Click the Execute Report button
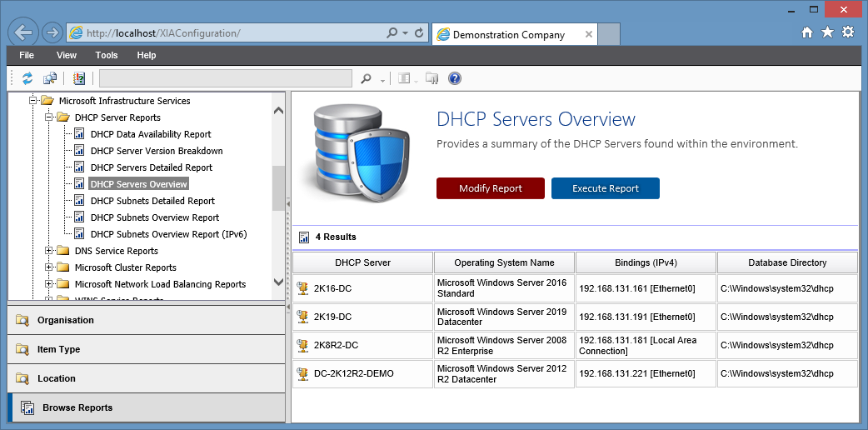The image size is (868, 430). click(x=606, y=188)
